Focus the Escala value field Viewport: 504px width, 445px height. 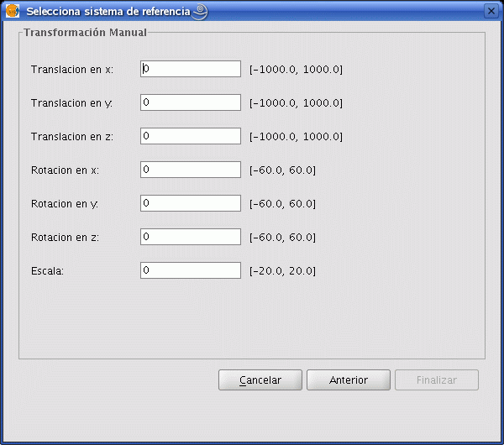pyautogui.click(x=191, y=270)
